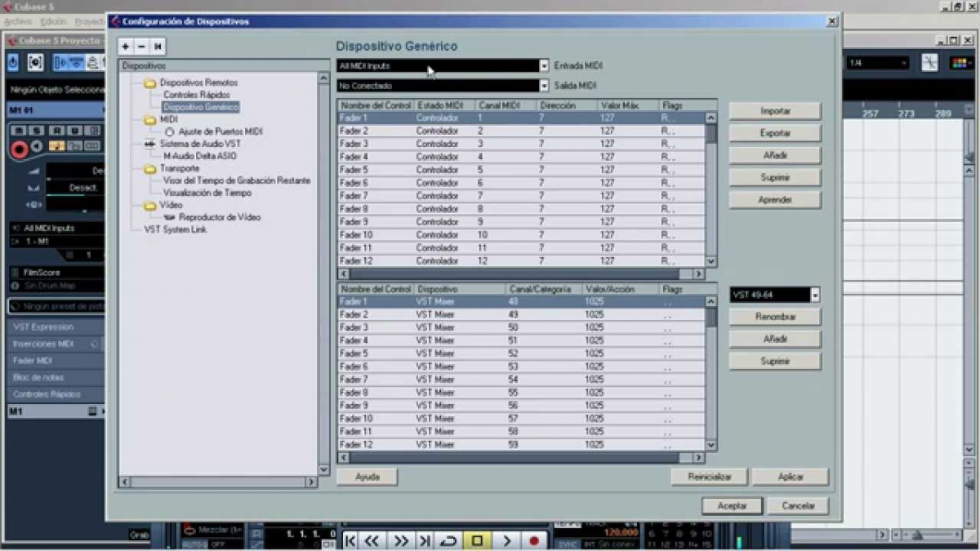Viewport: 980px width, 551px height.
Task: Click the transport rewind button
Action: click(372, 540)
